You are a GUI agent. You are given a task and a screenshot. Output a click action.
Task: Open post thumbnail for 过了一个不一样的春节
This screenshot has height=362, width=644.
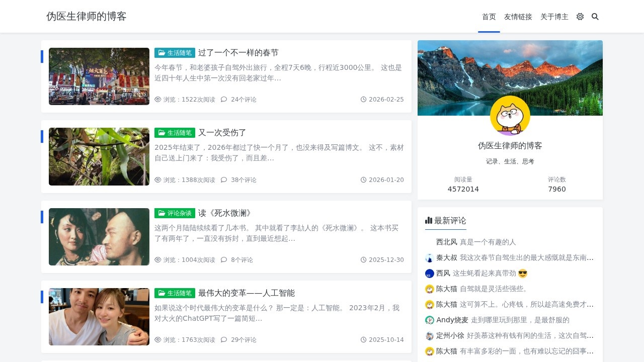[x=99, y=76]
